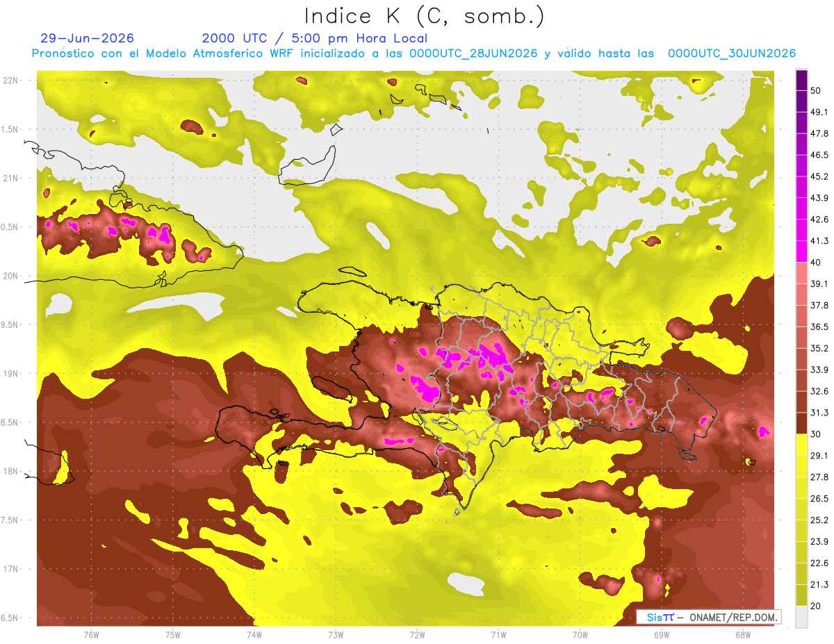The width and height of the screenshot is (834, 644).
Task: Select the '30' value on color scale
Action: pyautogui.click(x=816, y=434)
